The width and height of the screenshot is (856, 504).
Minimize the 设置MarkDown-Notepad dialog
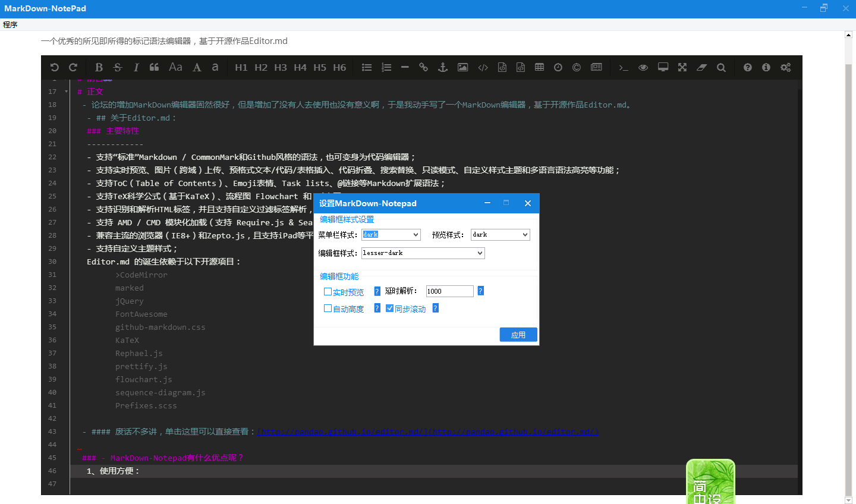pos(487,203)
